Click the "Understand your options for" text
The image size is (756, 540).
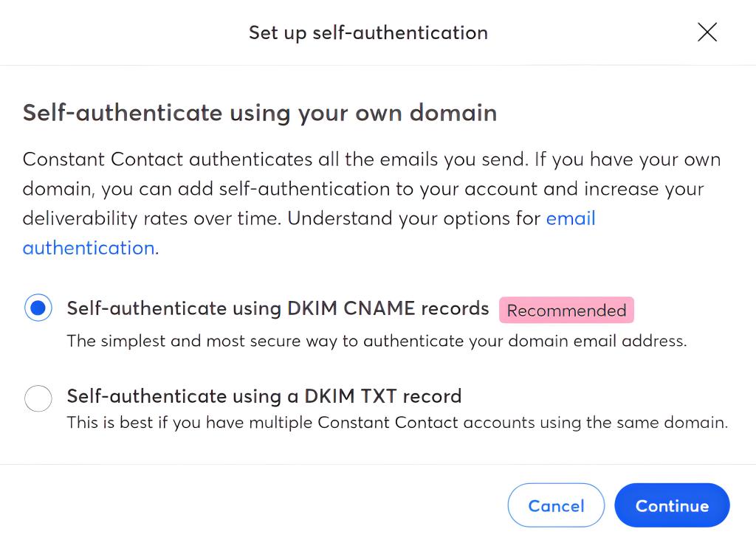(414, 218)
